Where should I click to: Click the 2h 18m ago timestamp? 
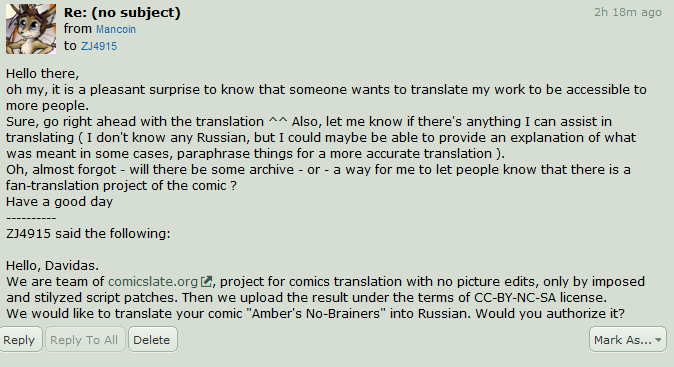tap(628, 12)
